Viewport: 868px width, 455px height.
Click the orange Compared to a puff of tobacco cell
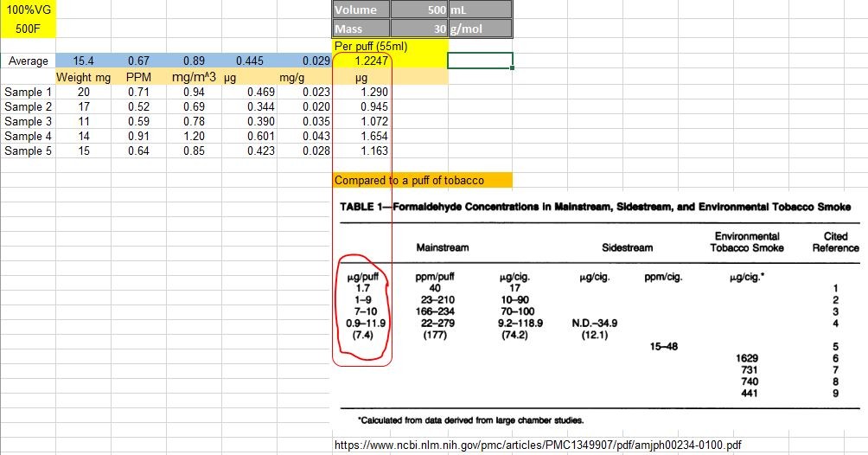coord(422,181)
